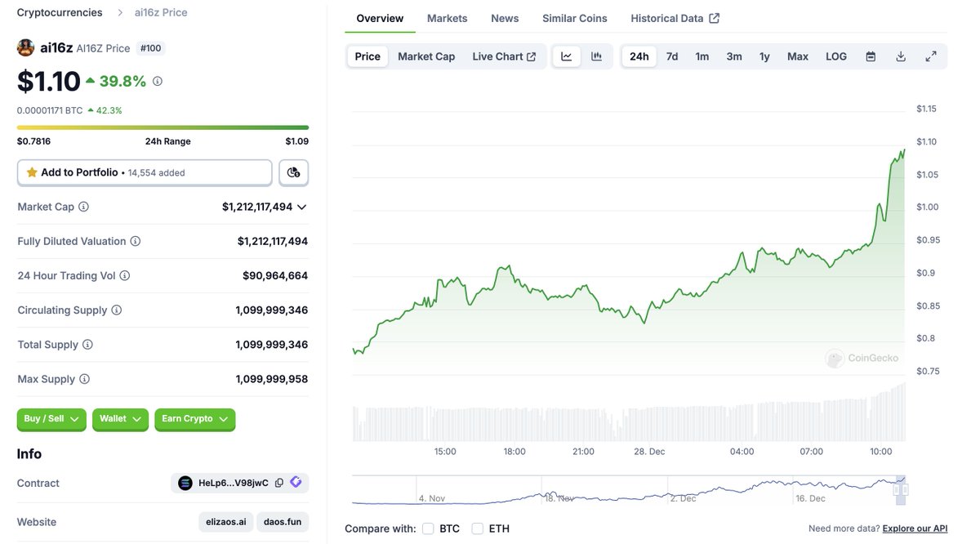
Task: Switch to the Markets tab
Action: click(447, 17)
